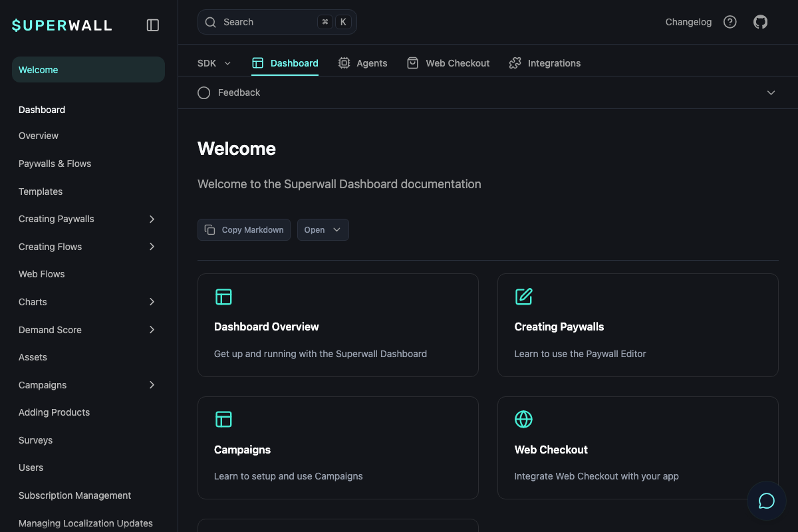Click the K keyboard shortcut badge
798x532 pixels.
pos(343,22)
